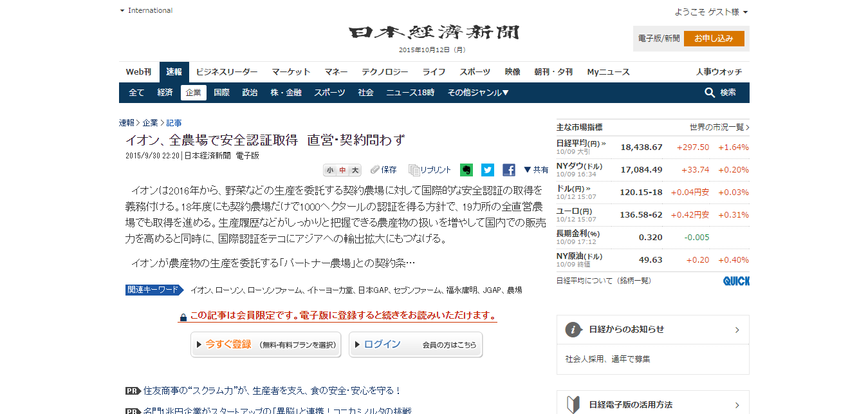The height and width of the screenshot is (414, 868).
Task: Click the paperclip 保存 save icon
Action: point(376,170)
